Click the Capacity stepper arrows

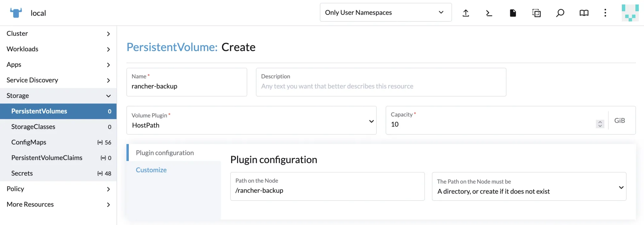(600, 124)
